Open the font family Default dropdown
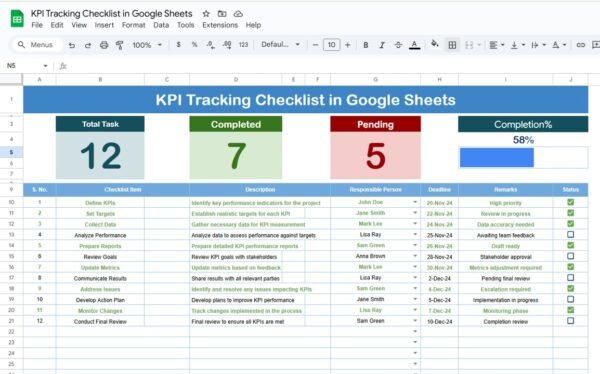Image resolution: width=600 pixels, height=374 pixels. point(280,44)
